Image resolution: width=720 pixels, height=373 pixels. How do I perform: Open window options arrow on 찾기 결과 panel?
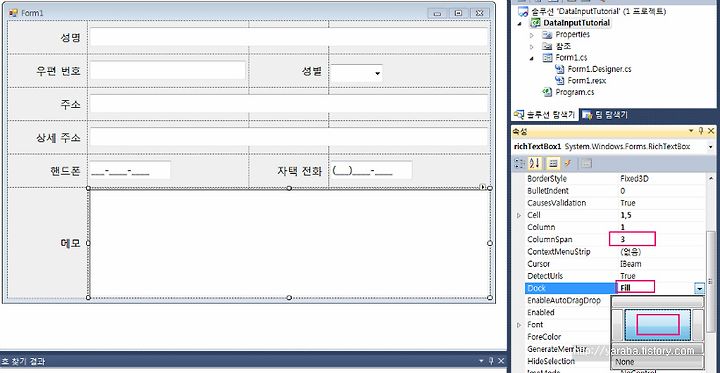point(481,361)
